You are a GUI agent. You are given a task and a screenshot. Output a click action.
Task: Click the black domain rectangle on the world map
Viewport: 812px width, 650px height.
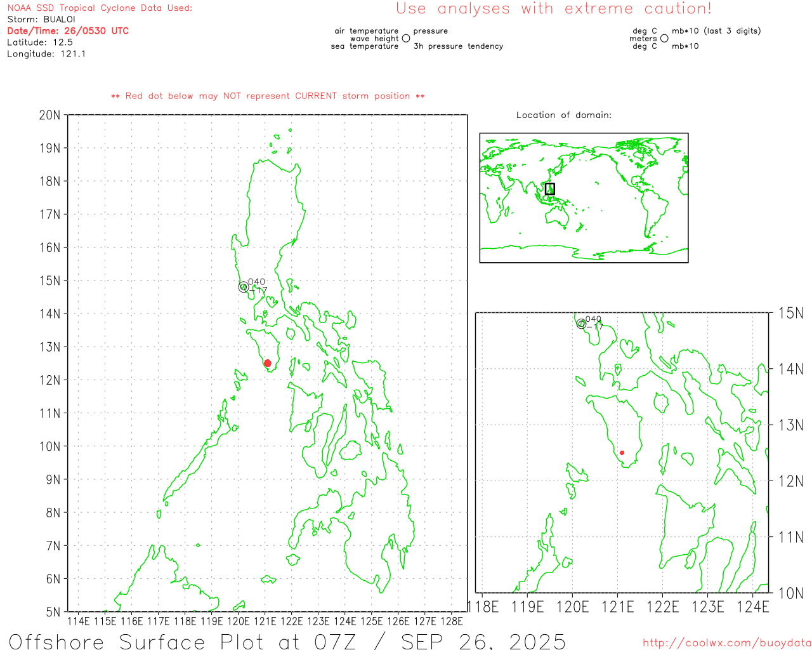click(550, 189)
